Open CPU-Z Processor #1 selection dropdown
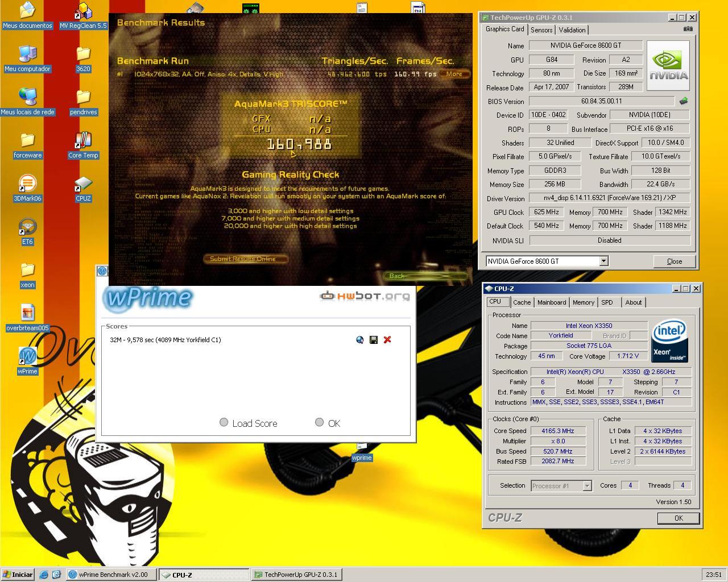 587,486
